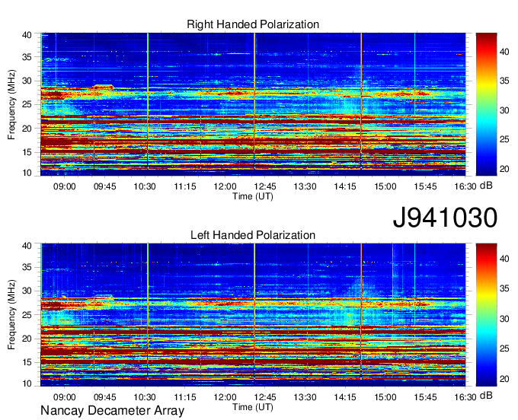Click the 'Nancay Decameter Array' caption
The width and height of the screenshot is (518, 420).
pyautogui.click(x=112, y=411)
